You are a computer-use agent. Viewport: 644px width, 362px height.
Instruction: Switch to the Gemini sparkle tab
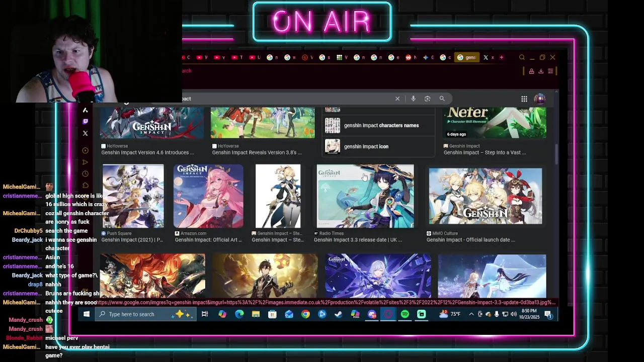click(x=428, y=57)
